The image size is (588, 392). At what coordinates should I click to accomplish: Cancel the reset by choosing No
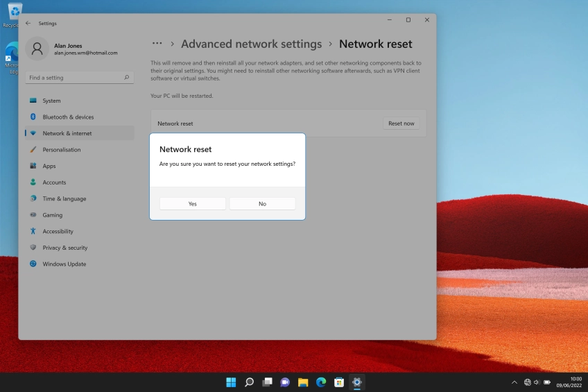pos(262,204)
